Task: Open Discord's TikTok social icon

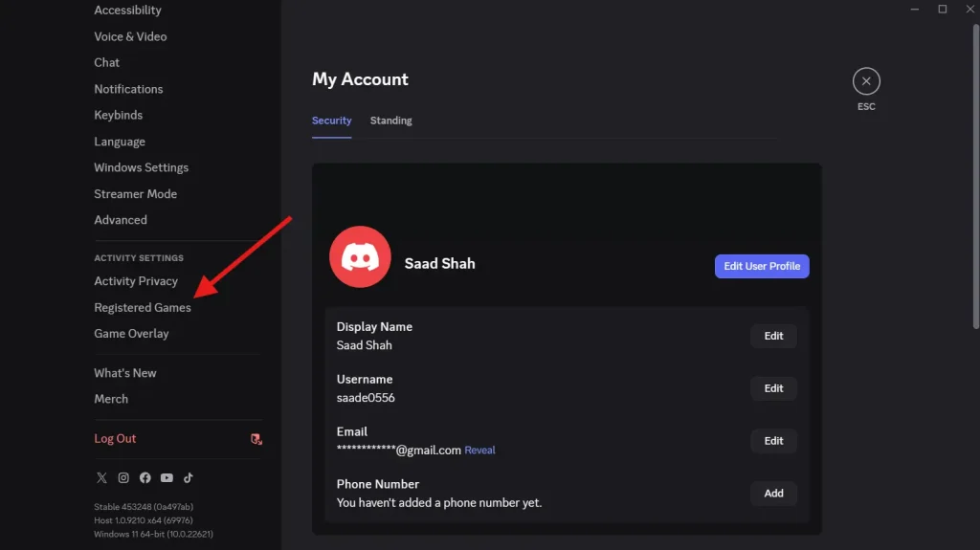Action: pos(189,477)
